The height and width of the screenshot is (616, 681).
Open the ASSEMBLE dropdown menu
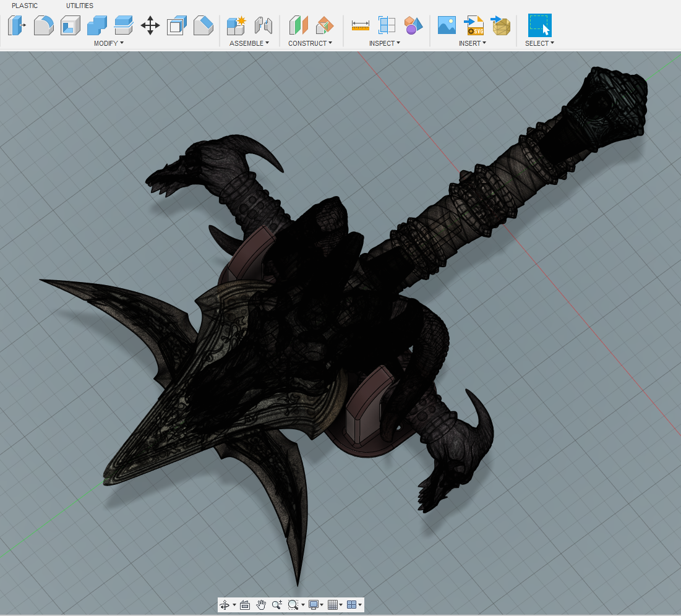tap(249, 43)
